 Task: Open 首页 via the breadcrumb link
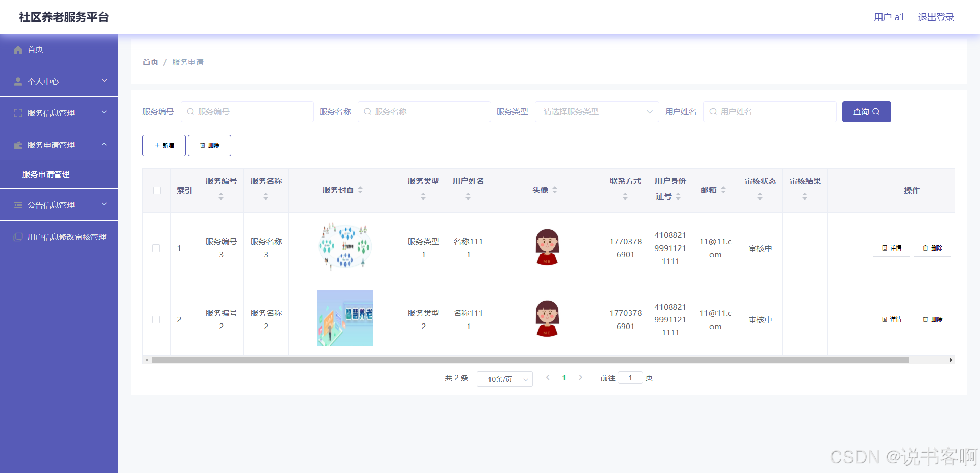pyautogui.click(x=150, y=62)
